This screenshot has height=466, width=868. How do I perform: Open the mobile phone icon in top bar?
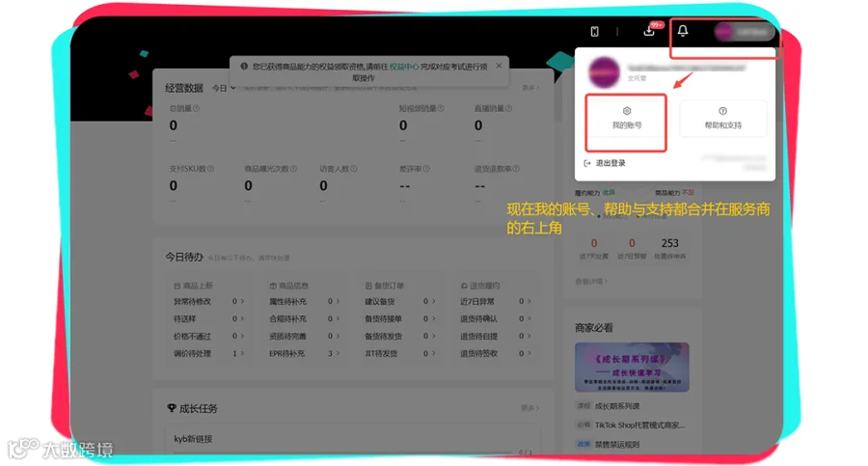(594, 32)
